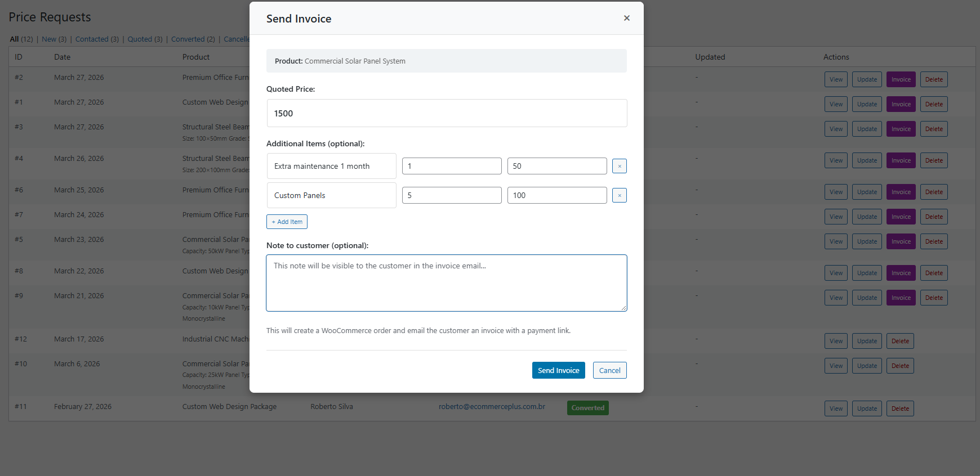
Task: Click the price field showing 100
Action: point(556,195)
